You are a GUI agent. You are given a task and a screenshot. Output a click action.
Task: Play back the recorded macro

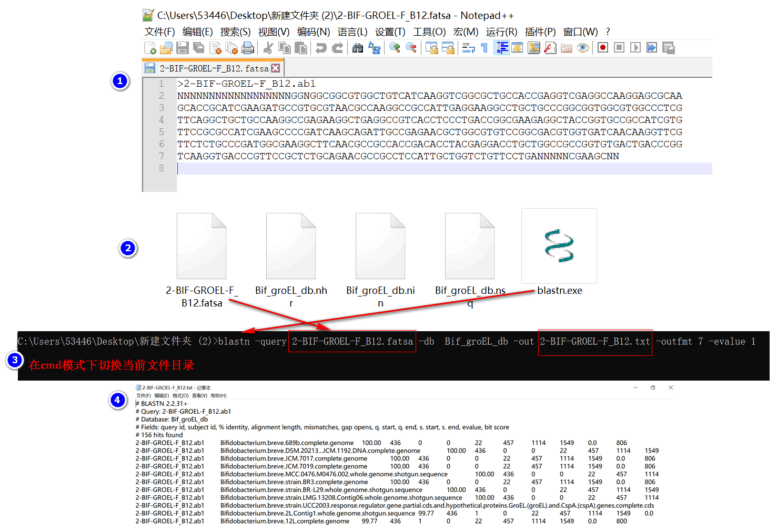pos(635,48)
